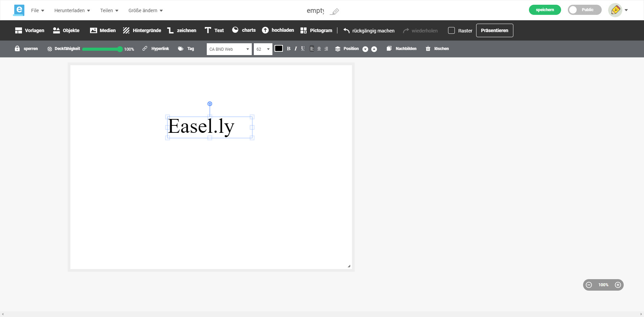This screenshot has width=644, height=317.
Task: Click hochladen to upload a file
Action: click(278, 30)
